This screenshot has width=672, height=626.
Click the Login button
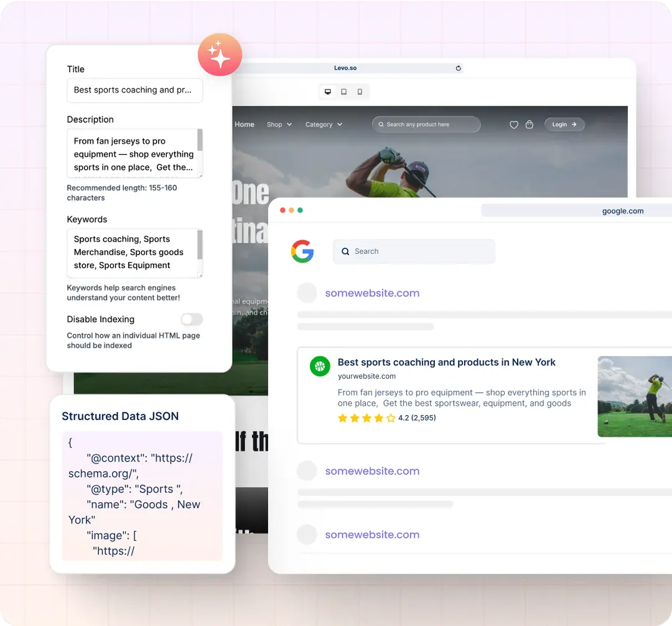(x=564, y=124)
